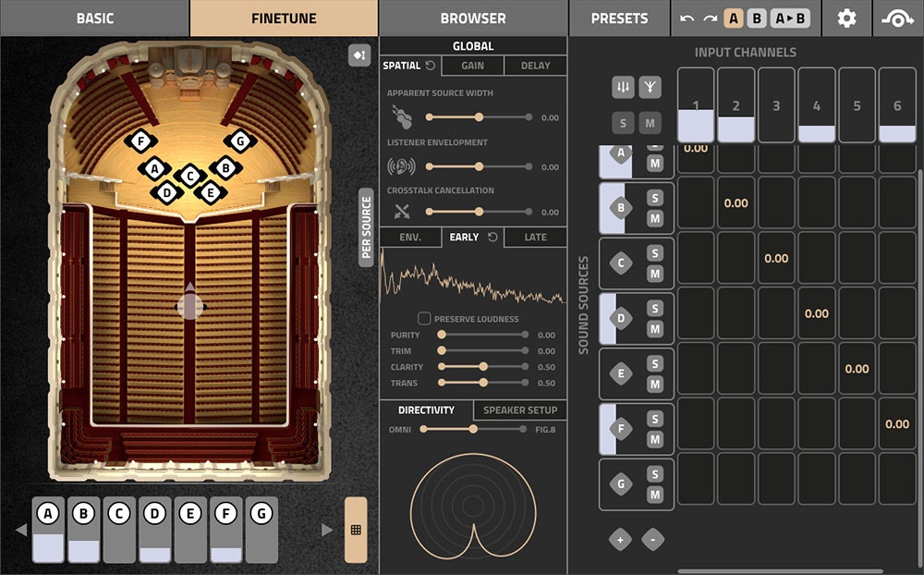Click the cardioid polar pattern display

pos(473,506)
